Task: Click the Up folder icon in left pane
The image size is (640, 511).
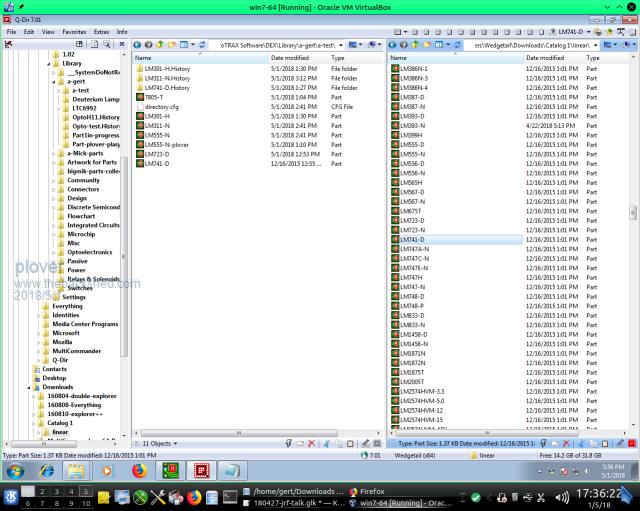Action: pos(161,45)
